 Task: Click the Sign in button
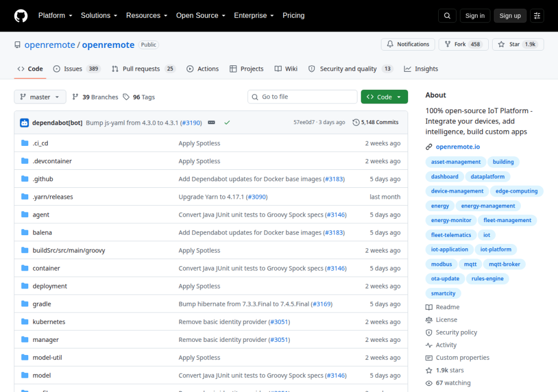[x=475, y=16]
